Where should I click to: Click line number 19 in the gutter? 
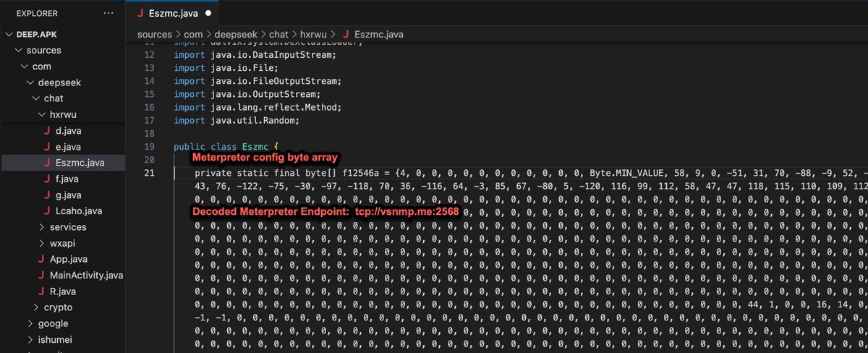click(150, 147)
